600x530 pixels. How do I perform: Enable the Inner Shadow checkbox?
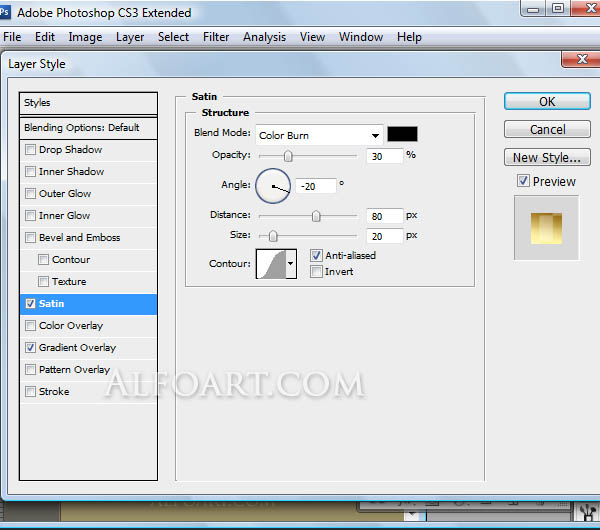point(30,171)
